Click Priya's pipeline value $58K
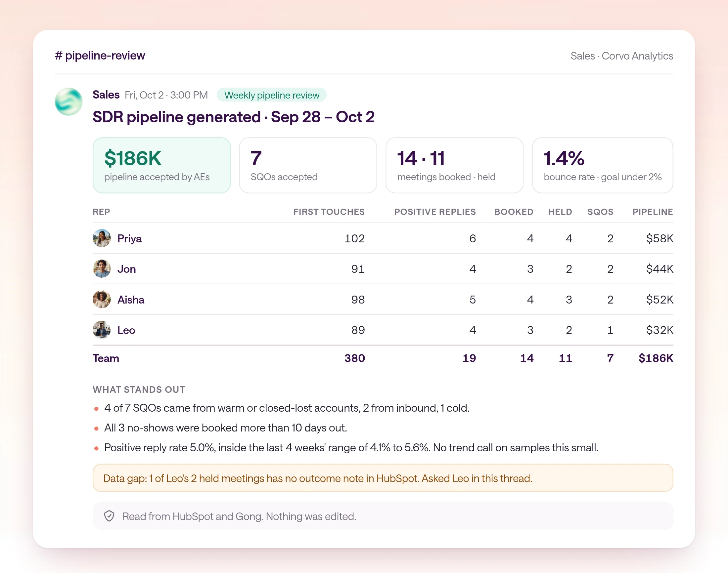Screen dimensions: 728x573 coord(660,238)
